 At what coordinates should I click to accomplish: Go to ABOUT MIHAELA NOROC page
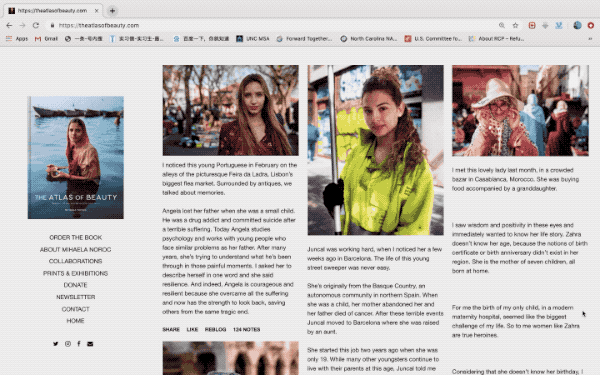click(x=75, y=249)
